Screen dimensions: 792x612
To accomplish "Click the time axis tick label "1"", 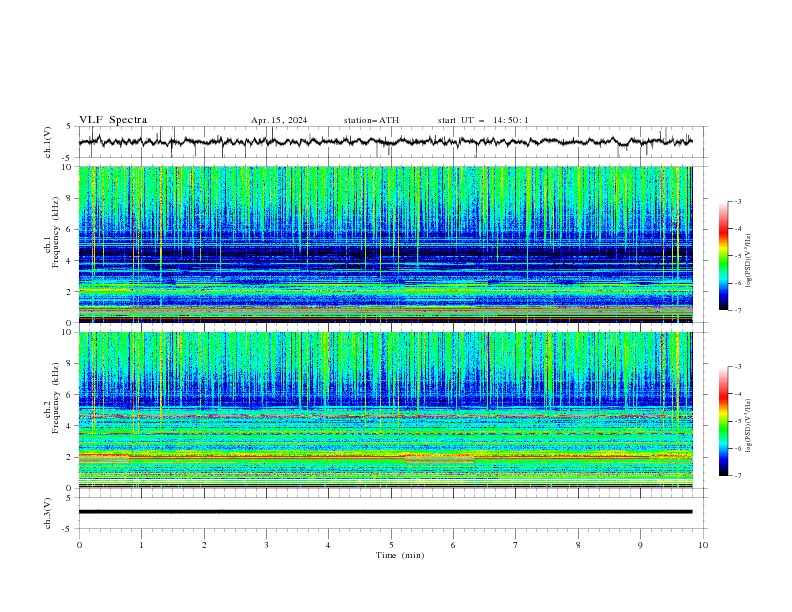I will click(141, 545).
